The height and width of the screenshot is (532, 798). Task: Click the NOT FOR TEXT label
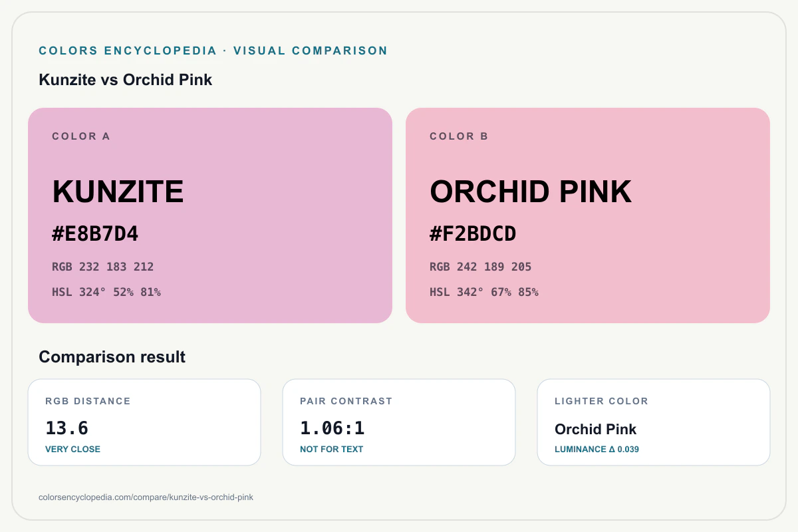pos(332,449)
